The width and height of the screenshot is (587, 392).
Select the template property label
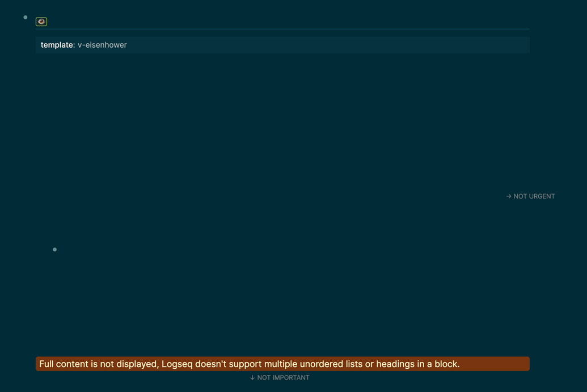57,44
